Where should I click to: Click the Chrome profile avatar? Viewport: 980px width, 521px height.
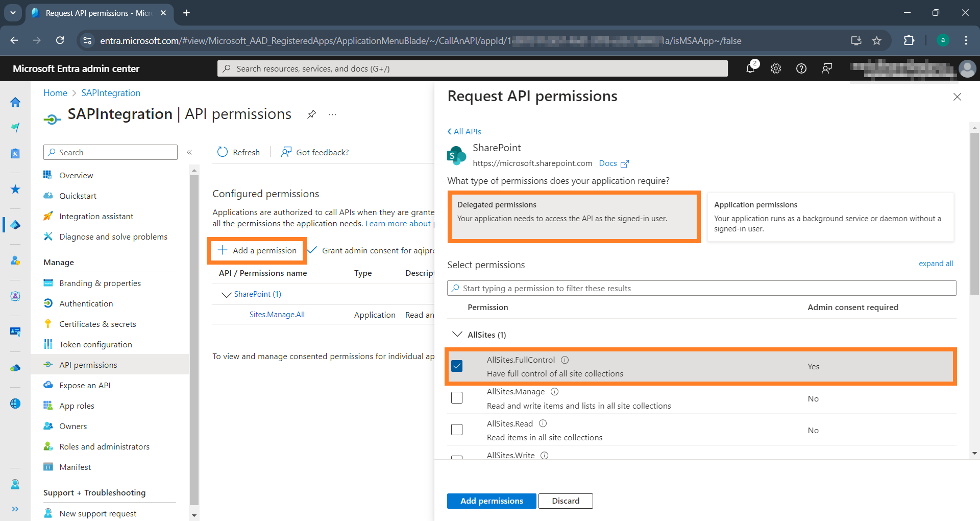point(943,40)
